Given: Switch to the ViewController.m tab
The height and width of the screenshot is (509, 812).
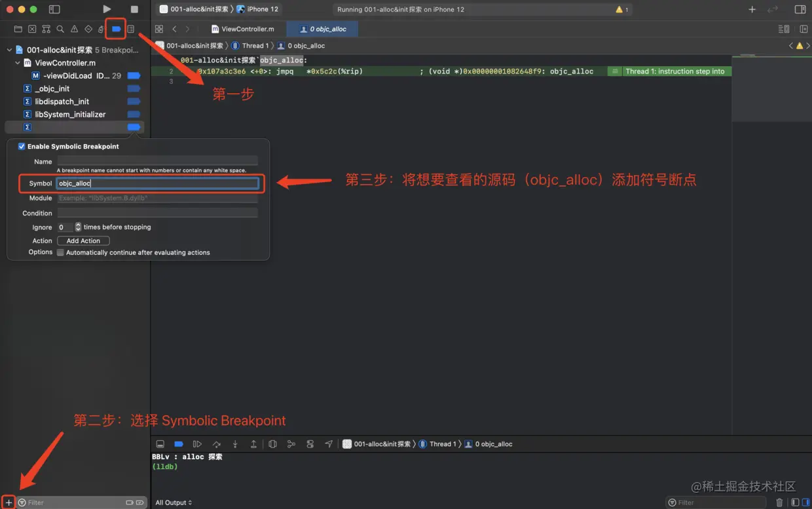Looking at the screenshot, I should point(243,29).
